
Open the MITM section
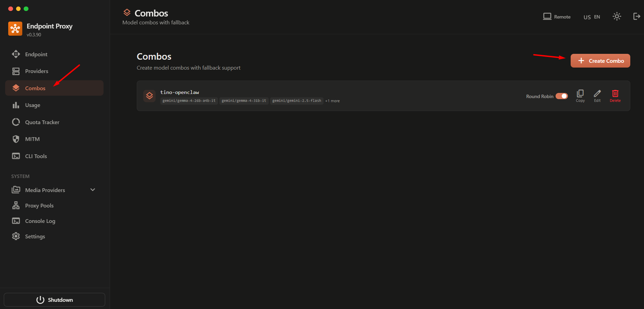click(32, 139)
